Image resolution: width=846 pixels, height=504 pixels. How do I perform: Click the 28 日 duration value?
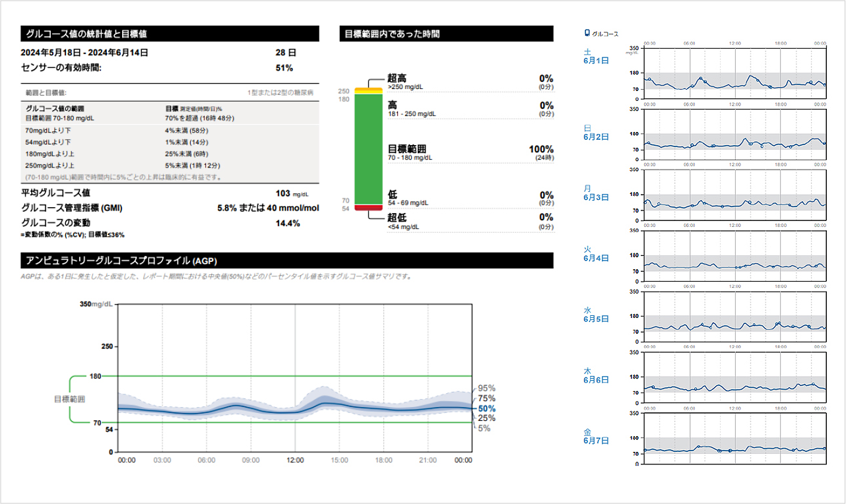point(285,52)
